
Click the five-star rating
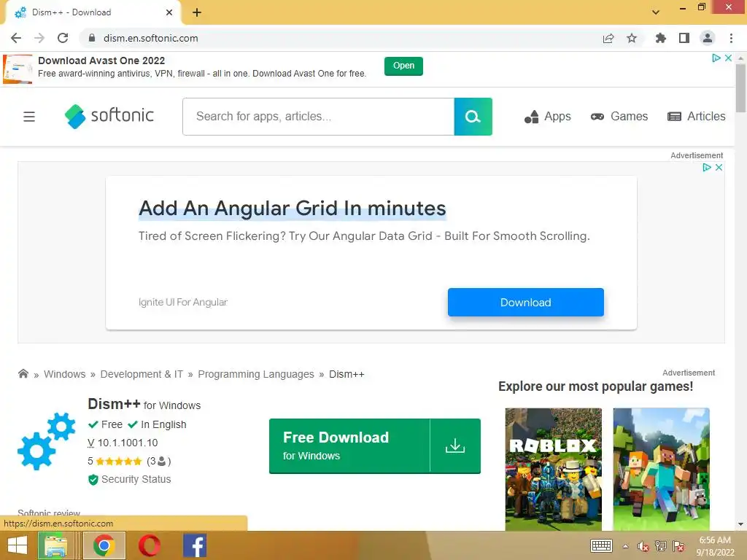[x=119, y=462]
